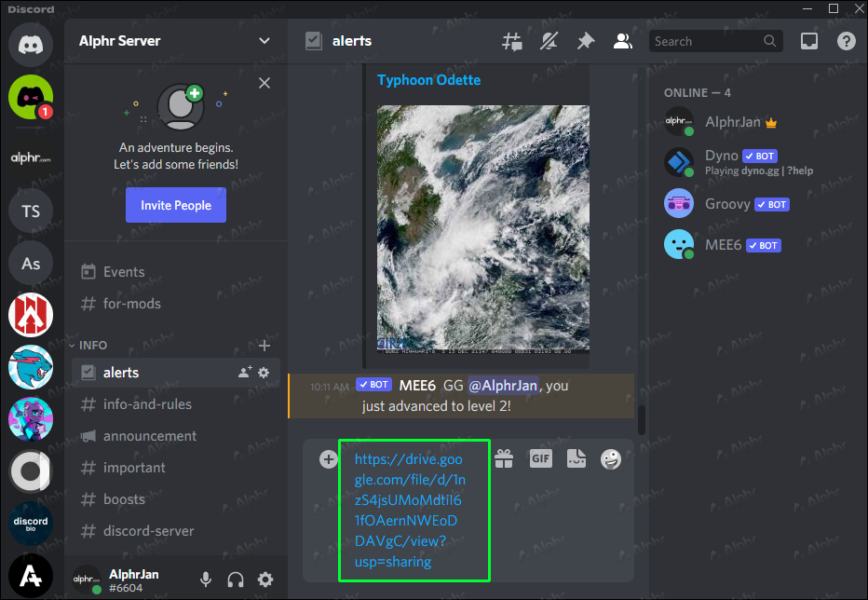
Task: Open the GIF picker
Action: 540,458
